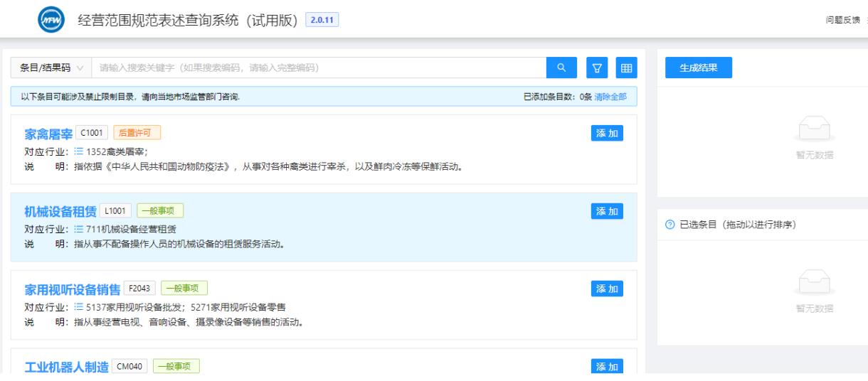The width and height of the screenshot is (868, 381).
Task: Click the blue search magnifier icon
Action: [x=561, y=68]
